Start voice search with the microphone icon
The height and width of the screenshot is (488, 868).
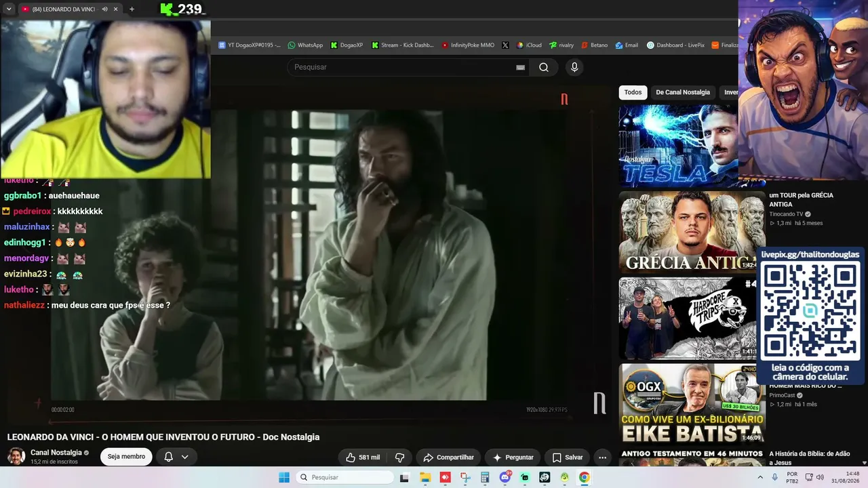tap(574, 67)
